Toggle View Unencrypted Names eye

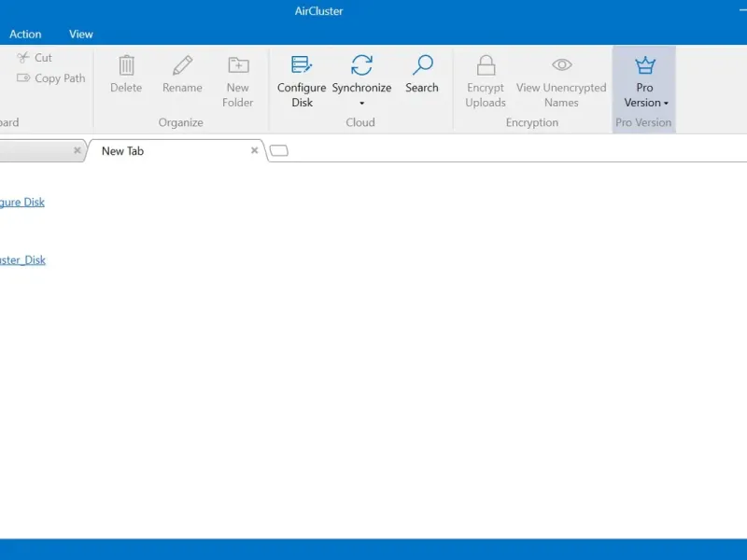[x=561, y=82]
